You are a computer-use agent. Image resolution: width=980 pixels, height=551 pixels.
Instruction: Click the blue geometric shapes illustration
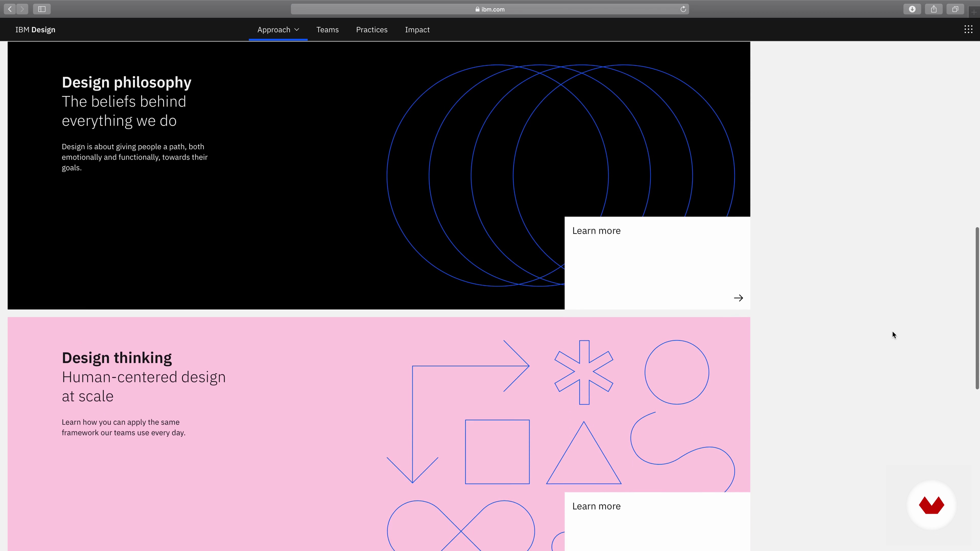560,445
